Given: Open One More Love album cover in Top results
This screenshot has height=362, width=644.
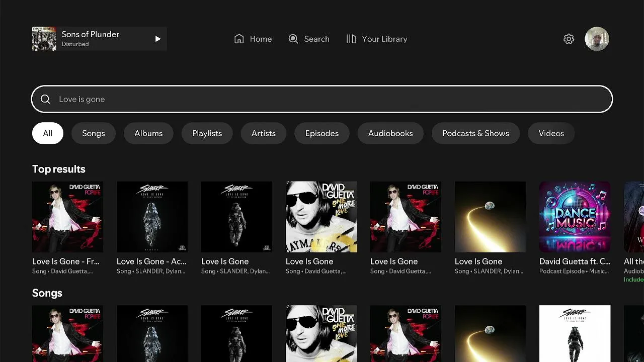Looking at the screenshot, I should pyautogui.click(x=321, y=217).
